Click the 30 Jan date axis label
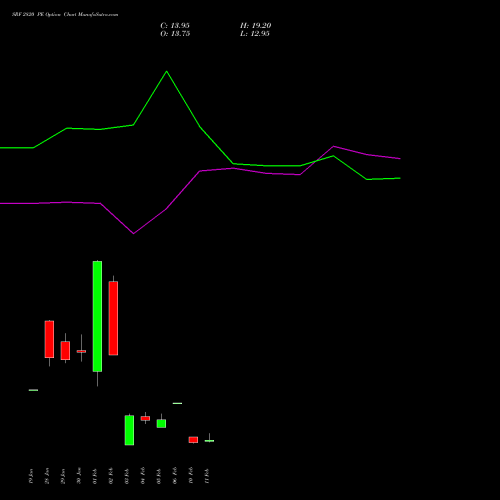This screenshot has height=500, width=500. 79,476
